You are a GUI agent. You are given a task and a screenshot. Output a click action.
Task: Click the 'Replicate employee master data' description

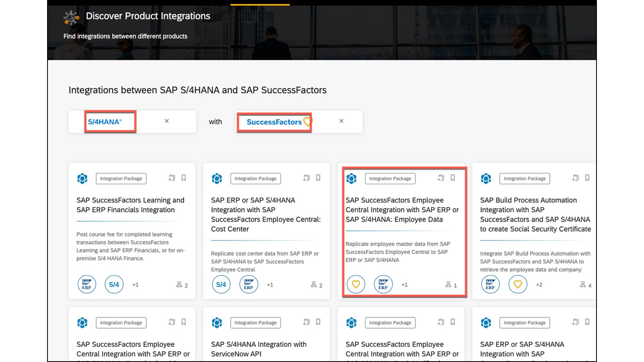pyautogui.click(x=398, y=252)
